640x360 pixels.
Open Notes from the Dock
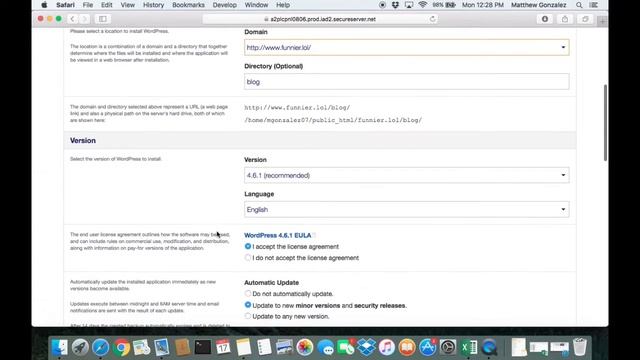tap(244, 347)
